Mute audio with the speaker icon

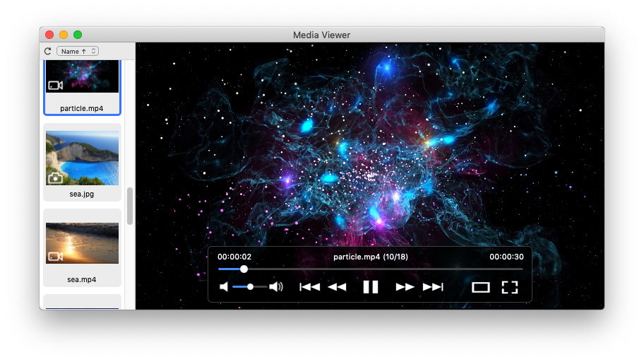[224, 287]
